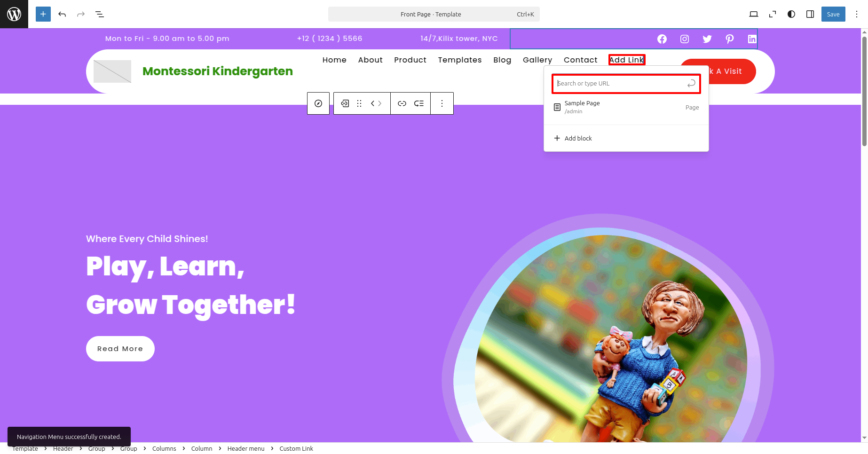
Task: Toggle zoom out mode icon
Action: (773, 14)
